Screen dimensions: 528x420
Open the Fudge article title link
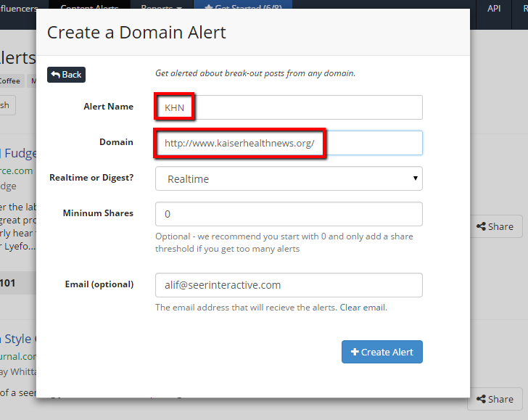(x=18, y=153)
